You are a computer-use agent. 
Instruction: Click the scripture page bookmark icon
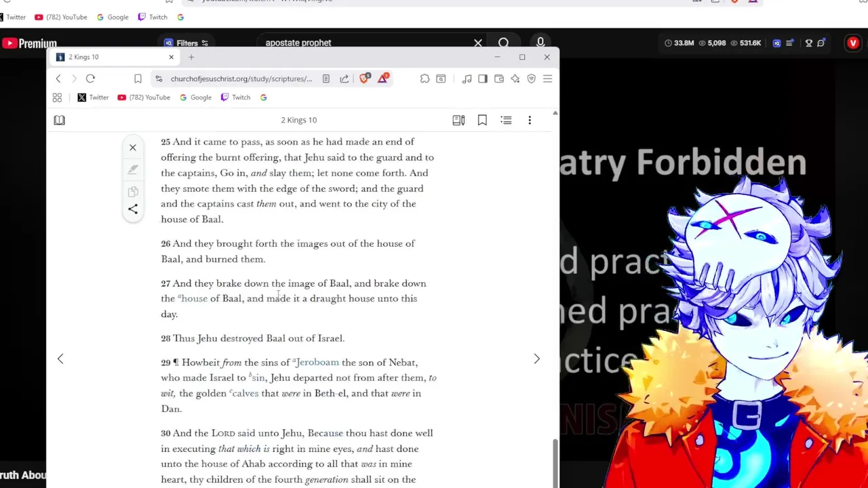(482, 120)
